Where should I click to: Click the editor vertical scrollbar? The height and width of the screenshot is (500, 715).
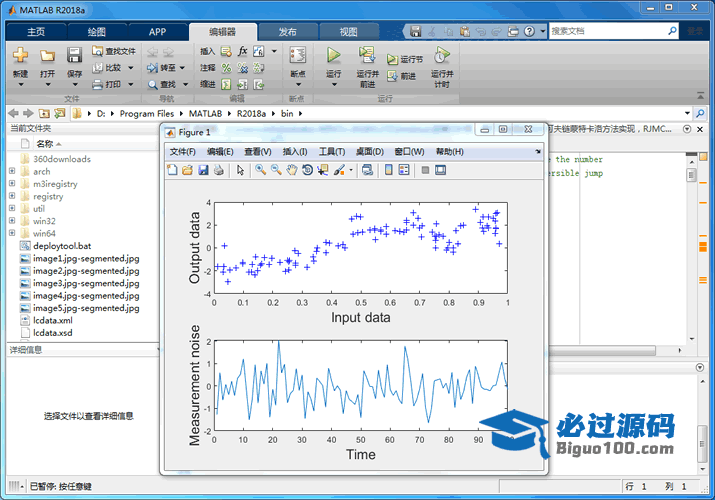tap(692, 175)
